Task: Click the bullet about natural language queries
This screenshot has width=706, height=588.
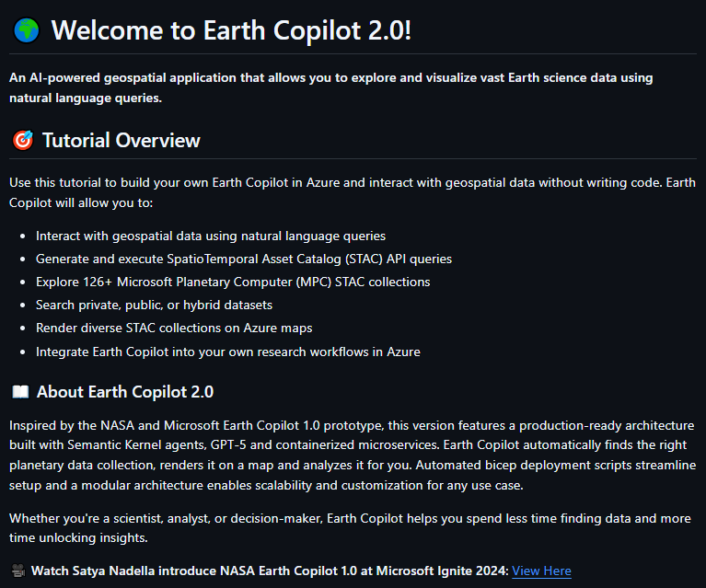Action: (x=210, y=236)
